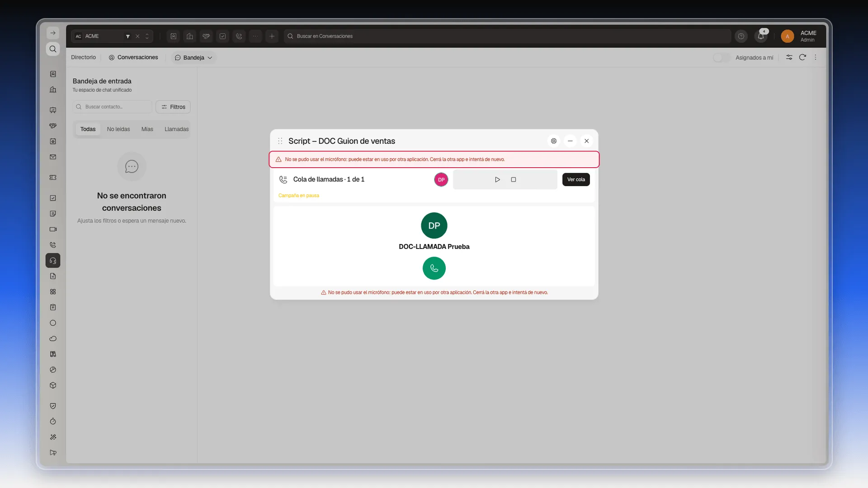The width and height of the screenshot is (868, 488).
Task: Add a new shortcut with plus icon
Action: (x=272, y=36)
